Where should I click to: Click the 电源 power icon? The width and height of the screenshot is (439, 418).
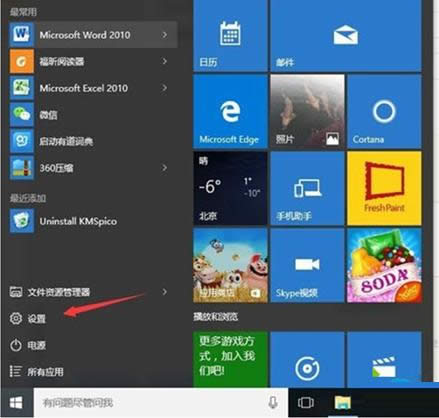click(x=16, y=345)
